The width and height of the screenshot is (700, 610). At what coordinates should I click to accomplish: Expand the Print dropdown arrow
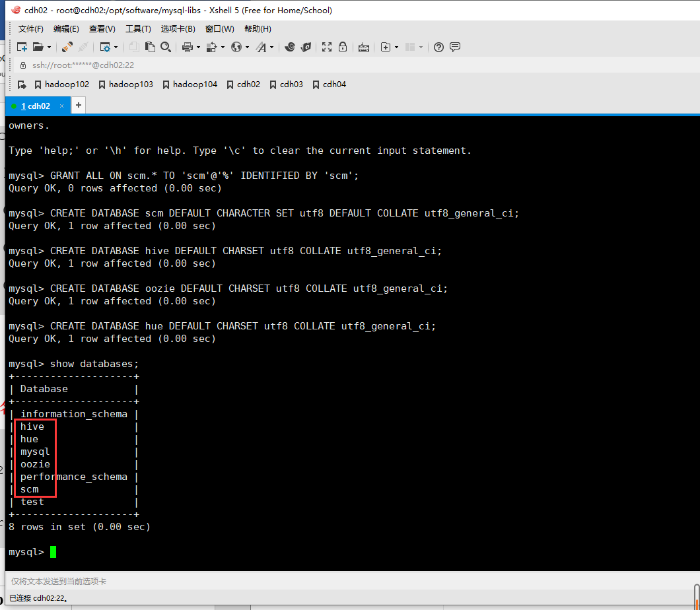pyautogui.click(x=198, y=47)
